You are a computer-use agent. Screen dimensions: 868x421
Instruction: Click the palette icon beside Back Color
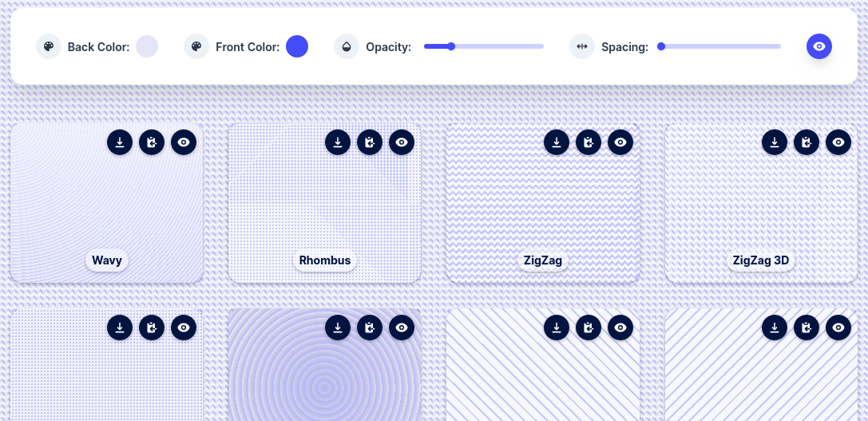pos(49,46)
